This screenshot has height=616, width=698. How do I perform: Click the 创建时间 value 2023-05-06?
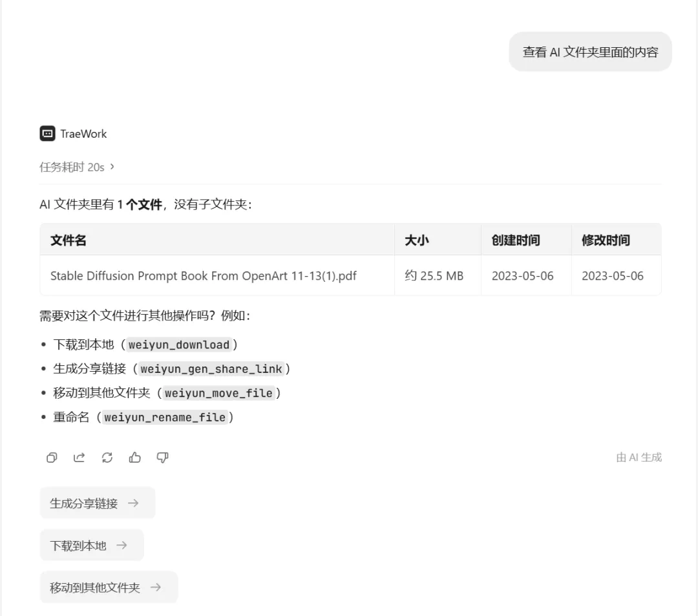[x=523, y=276]
